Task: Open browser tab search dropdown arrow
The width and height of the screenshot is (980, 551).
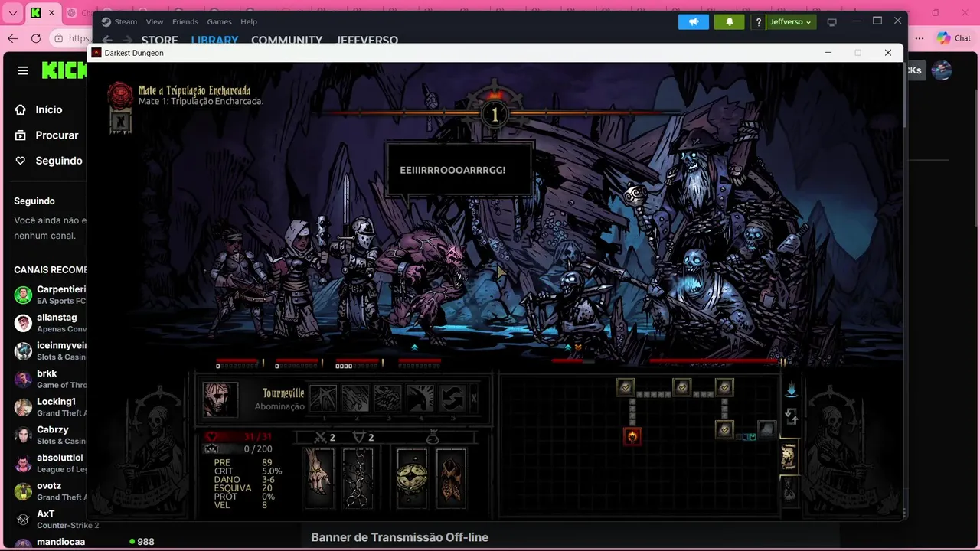Action: point(12,13)
